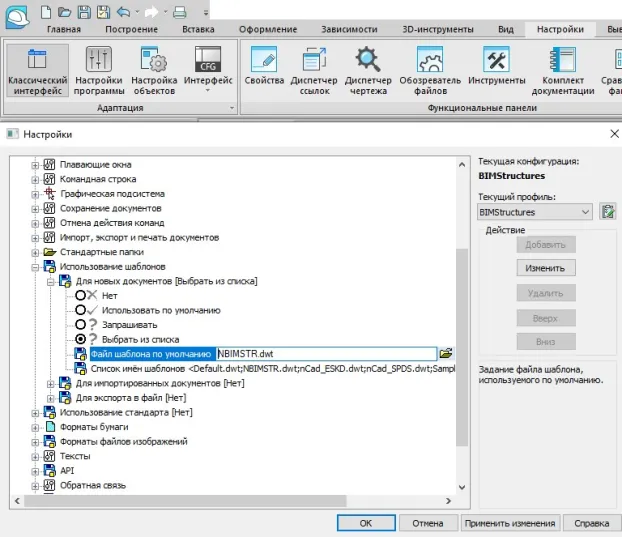Screen dimensions: 622x537
Task: Open Настройки программы in the ribbon
Action: coord(99,71)
